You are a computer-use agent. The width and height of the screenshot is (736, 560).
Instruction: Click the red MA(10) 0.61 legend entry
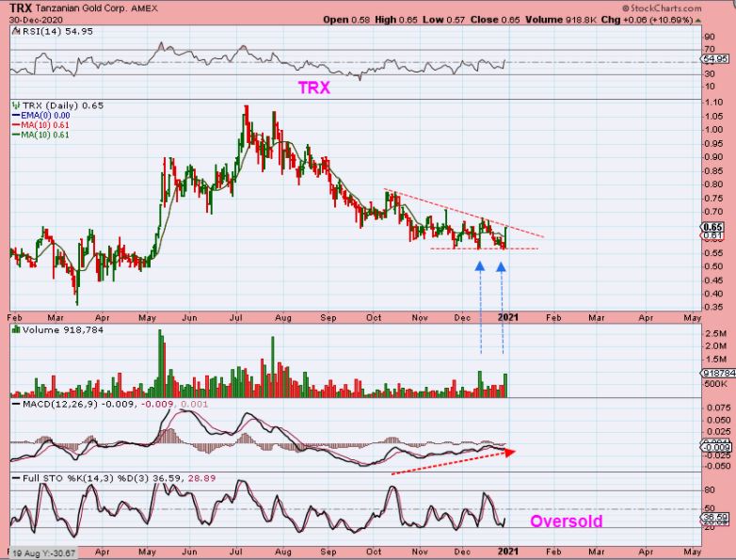[45, 125]
